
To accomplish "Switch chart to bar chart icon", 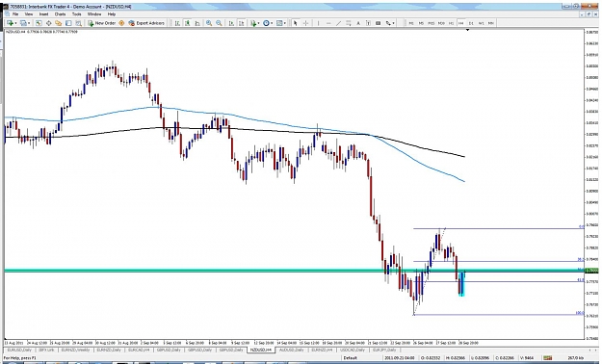I will point(177,23).
